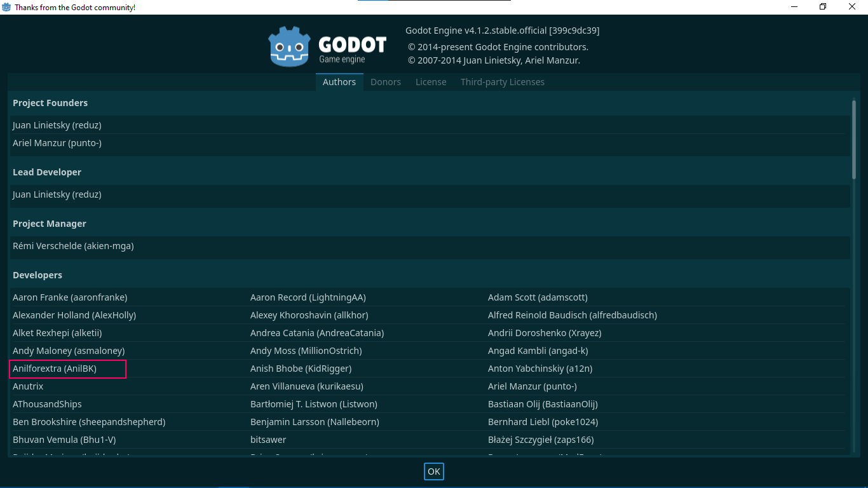
Task: Restore down the dialog window
Action: pyautogui.click(x=823, y=7)
